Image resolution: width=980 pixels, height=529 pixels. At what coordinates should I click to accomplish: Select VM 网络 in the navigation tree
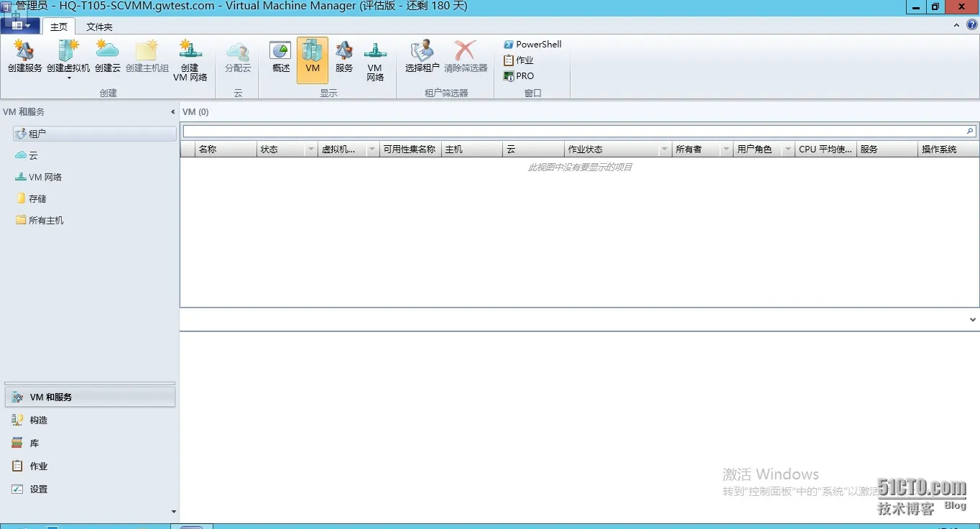coord(39,177)
